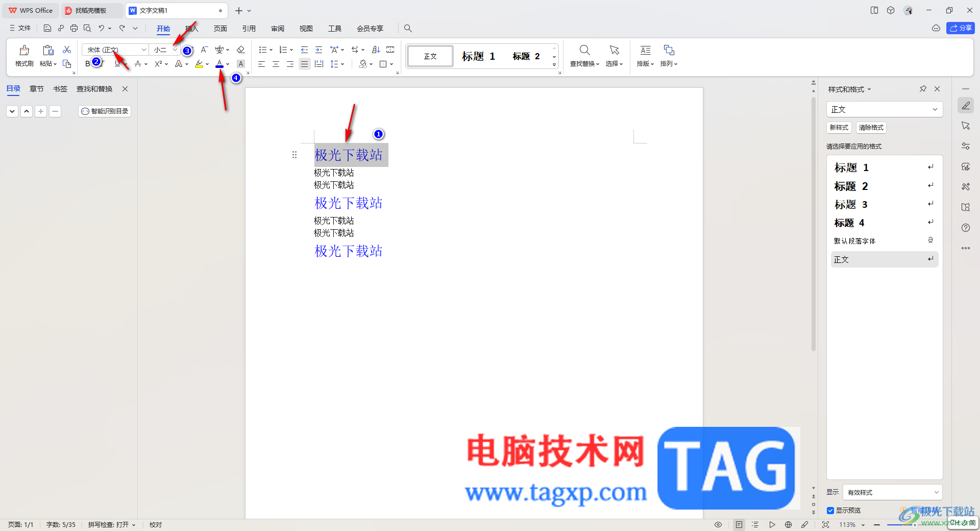980x531 pixels.
Task: Click the Undo arrow icon
Action: click(x=102, y=28)
